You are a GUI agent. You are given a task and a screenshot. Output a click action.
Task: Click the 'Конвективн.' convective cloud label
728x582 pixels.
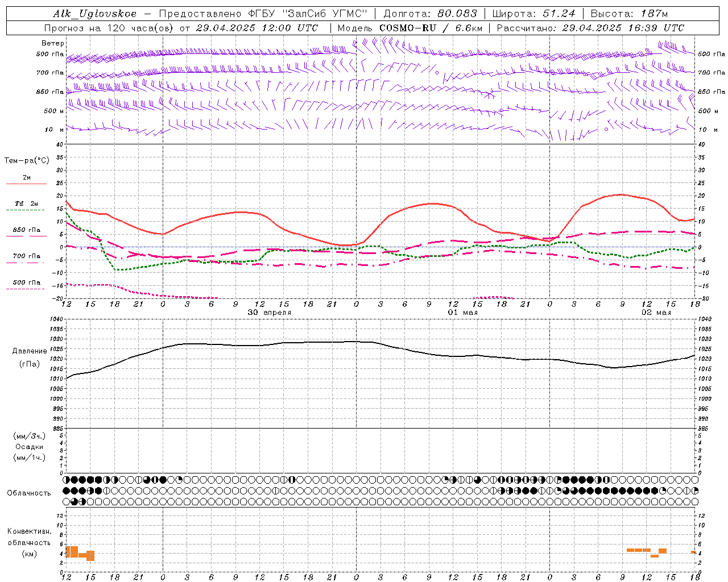(x=30, y=531)
